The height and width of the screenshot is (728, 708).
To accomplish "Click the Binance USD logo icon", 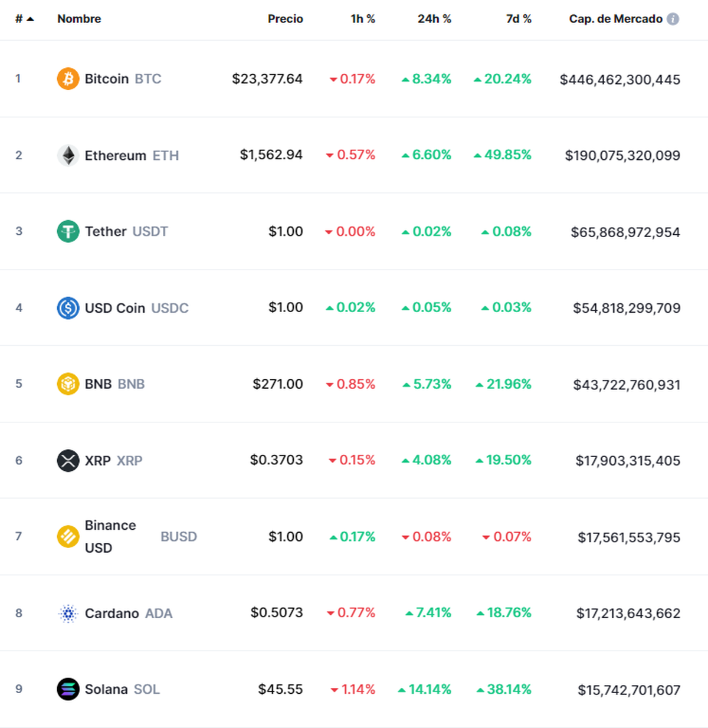I will (68, 537).
